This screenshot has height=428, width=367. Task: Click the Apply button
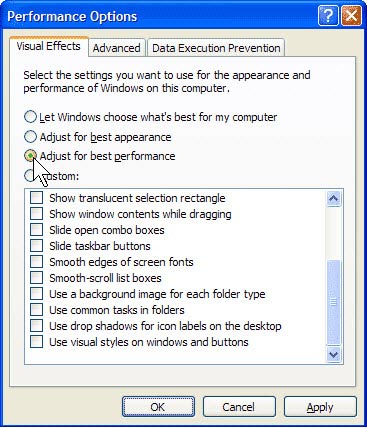320,407
